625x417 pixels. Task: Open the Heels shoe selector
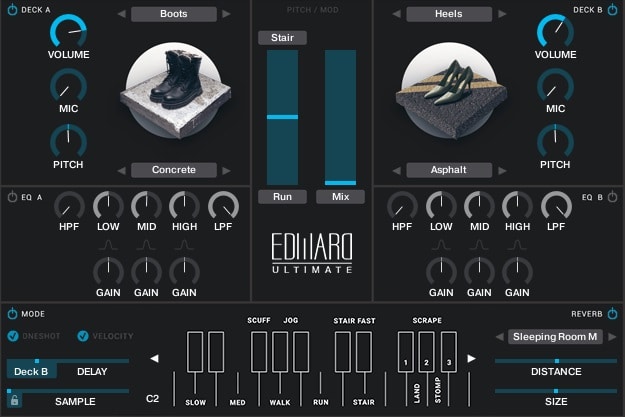[x=449, y=14]
